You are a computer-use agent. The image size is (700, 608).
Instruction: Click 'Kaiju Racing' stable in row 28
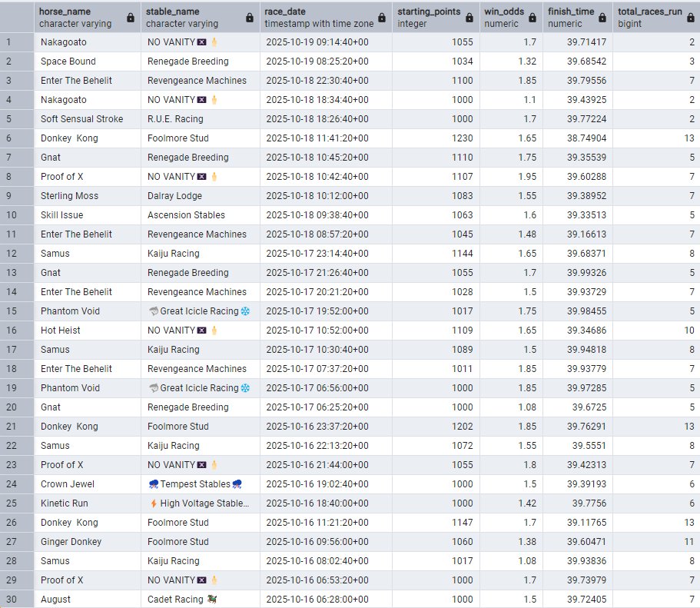coord(201,560)
